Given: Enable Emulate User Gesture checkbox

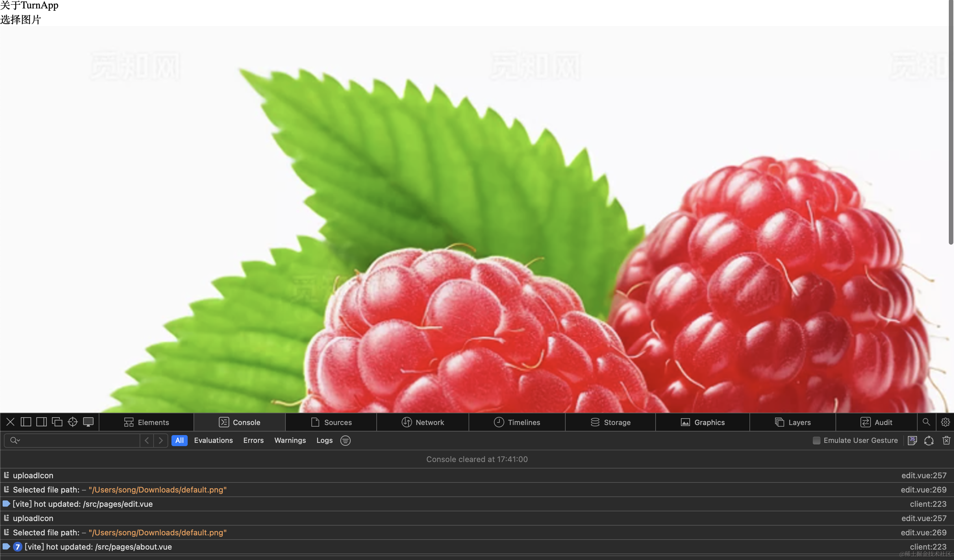Looking at the screenshot, I should 817,440.
